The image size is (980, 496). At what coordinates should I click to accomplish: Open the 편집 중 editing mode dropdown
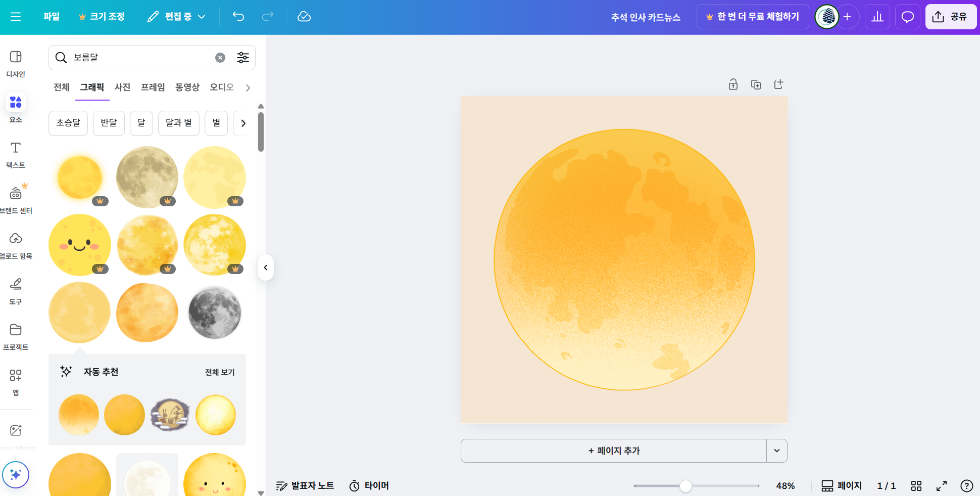pyautogui.click(x=176, y=16)
